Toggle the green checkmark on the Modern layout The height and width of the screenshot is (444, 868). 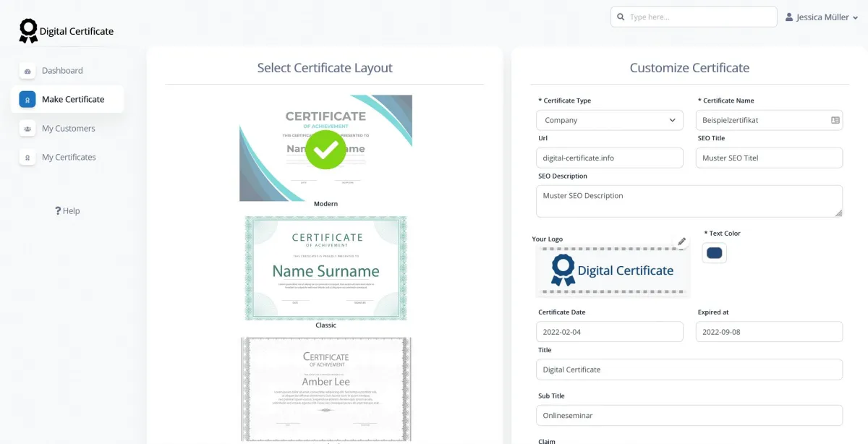click(x=325, y=150)
